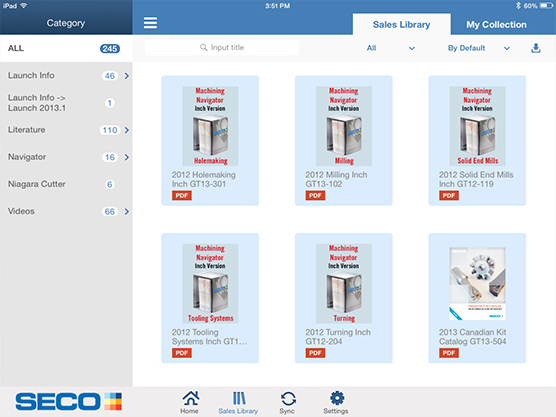The width and height of the screenshot is (556, 417).
Task: Tap PDF badge on 2012 Holemaking Inch
Action: click(x=182, y=195)
